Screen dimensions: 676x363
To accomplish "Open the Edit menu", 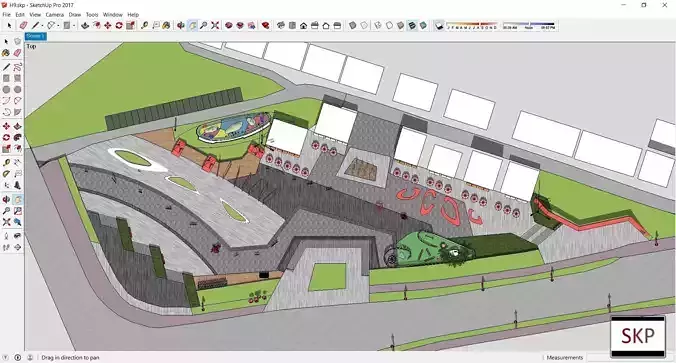I will 20,14.
